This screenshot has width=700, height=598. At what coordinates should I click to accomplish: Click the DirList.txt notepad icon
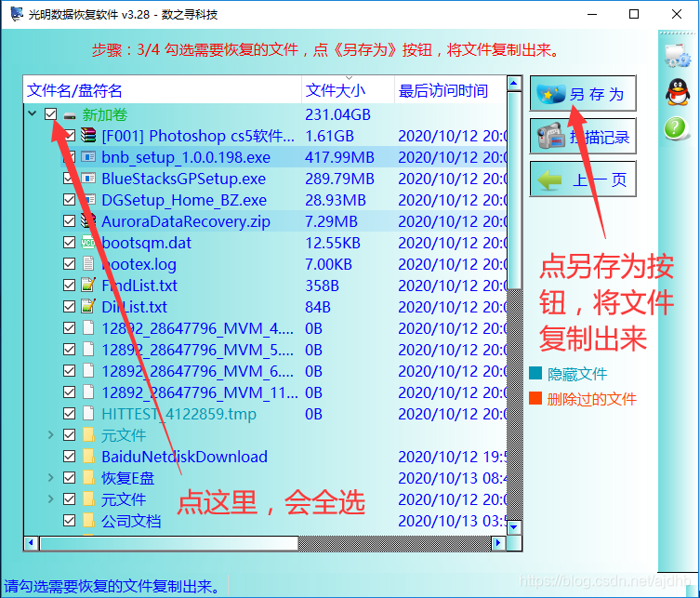coord(88,306)
